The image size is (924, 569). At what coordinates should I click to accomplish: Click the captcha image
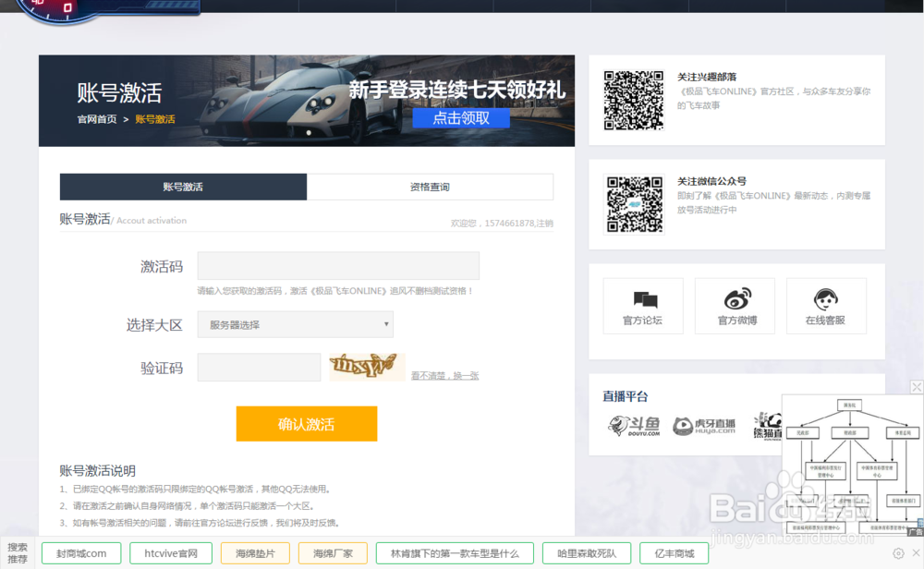367,367
